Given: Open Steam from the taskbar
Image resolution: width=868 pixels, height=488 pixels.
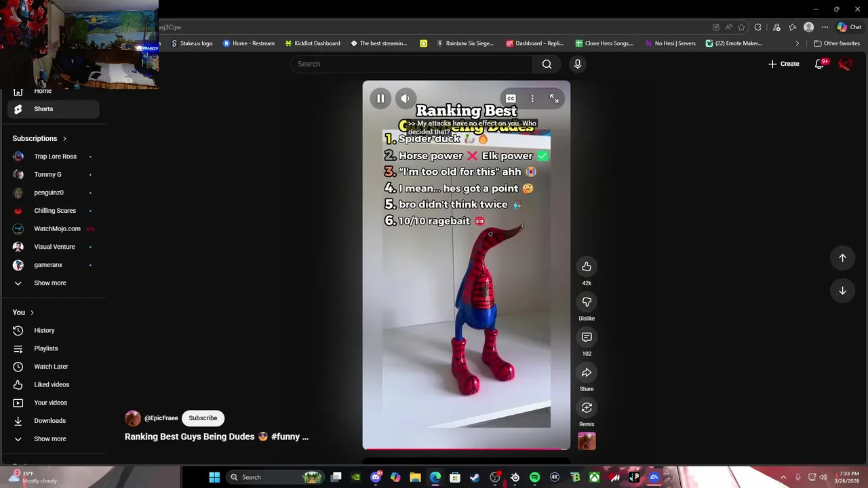Looking at the screenshot, I should click(x=475, y=477).
